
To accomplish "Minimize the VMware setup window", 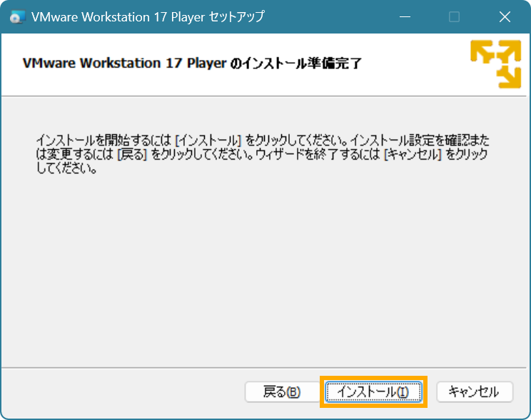I will (x=405, y=16).
